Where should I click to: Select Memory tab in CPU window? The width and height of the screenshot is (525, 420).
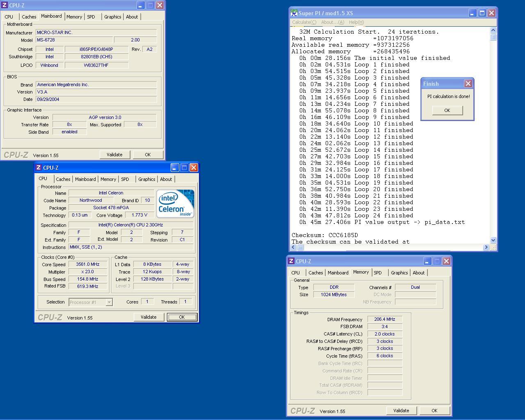[x=108, y=179]
